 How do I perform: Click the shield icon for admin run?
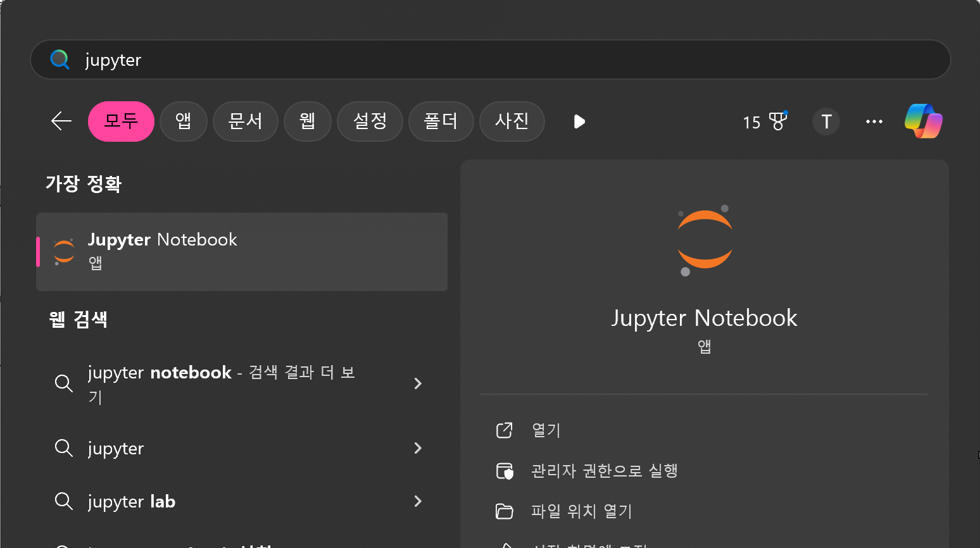pos(505,471)
